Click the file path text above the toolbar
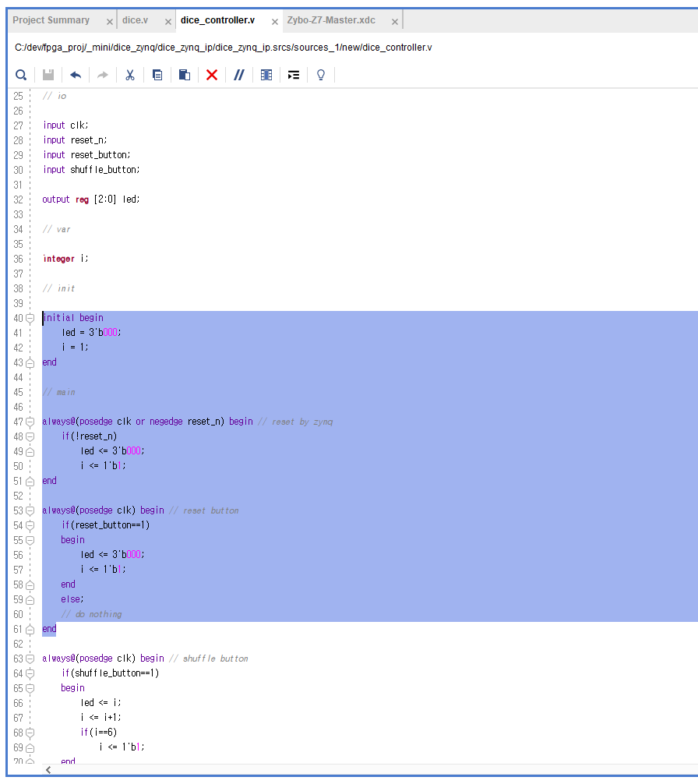This screenshot has width=698, height=784. pos(224,48)
